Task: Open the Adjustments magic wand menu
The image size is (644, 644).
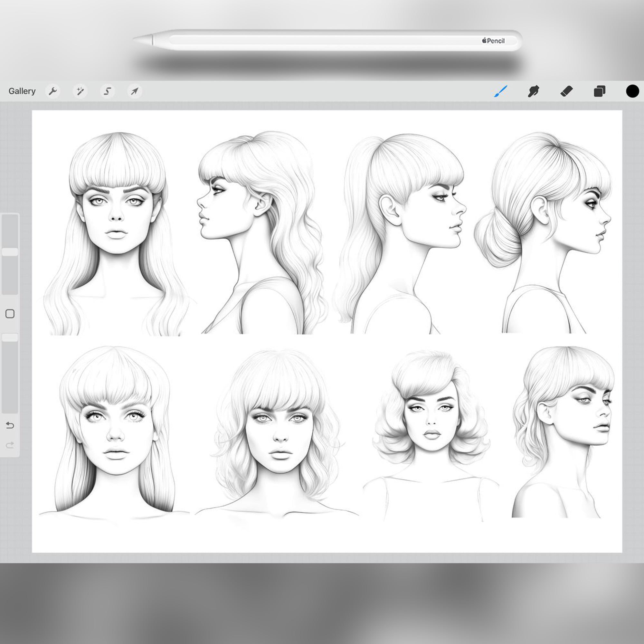Action: [80, 91]
